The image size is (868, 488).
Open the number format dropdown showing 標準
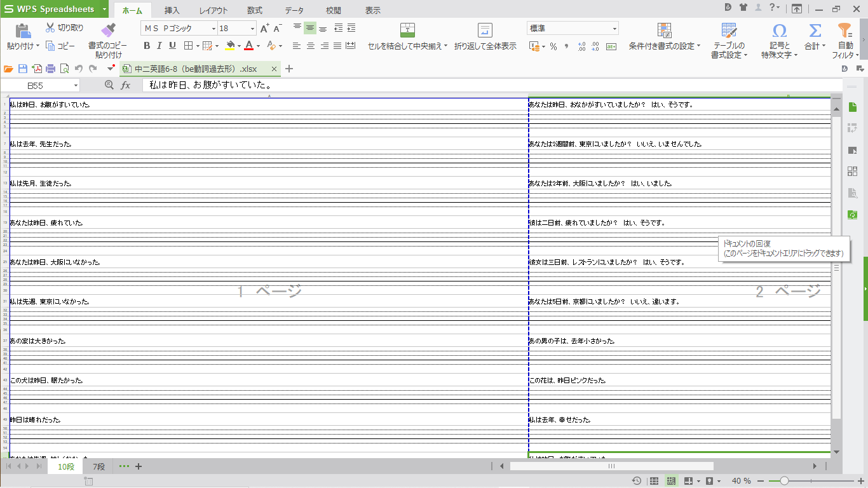pyautogui.click(x=614, y=29)
